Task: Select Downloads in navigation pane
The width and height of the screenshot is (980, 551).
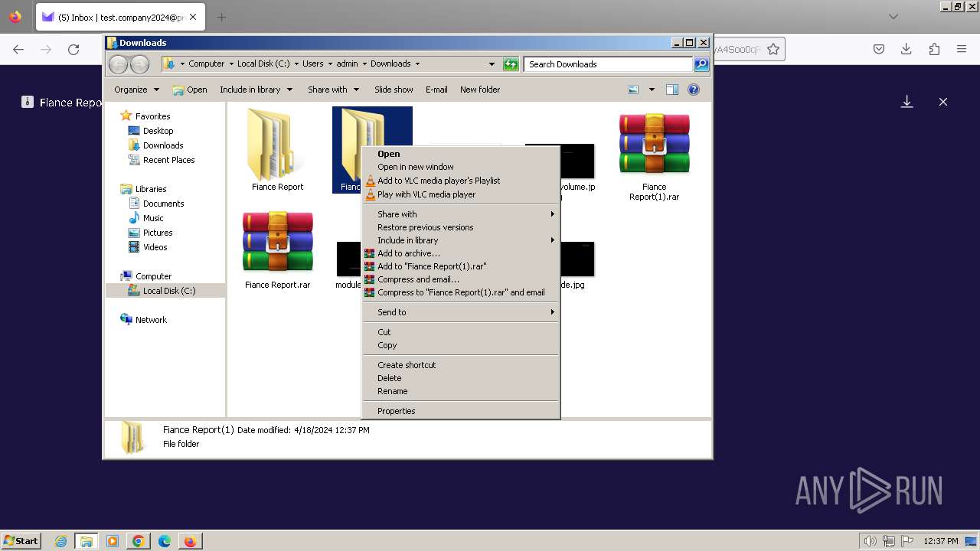Action: (163, 145)
